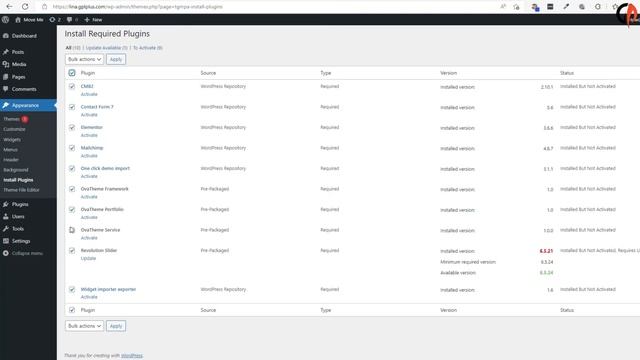Click the bottom Apply button

pos(116,326)
